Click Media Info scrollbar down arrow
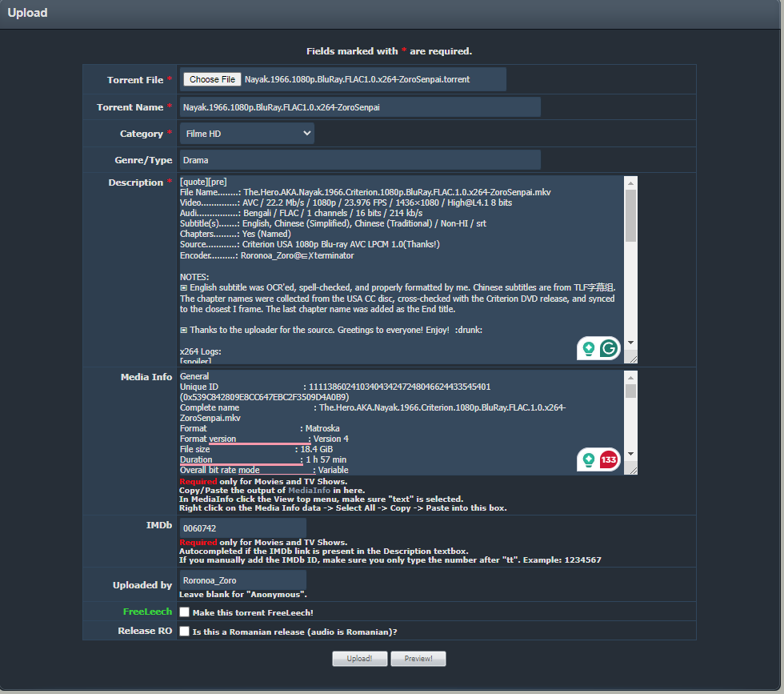Screen dimensions: 784x694 [630, 454]
